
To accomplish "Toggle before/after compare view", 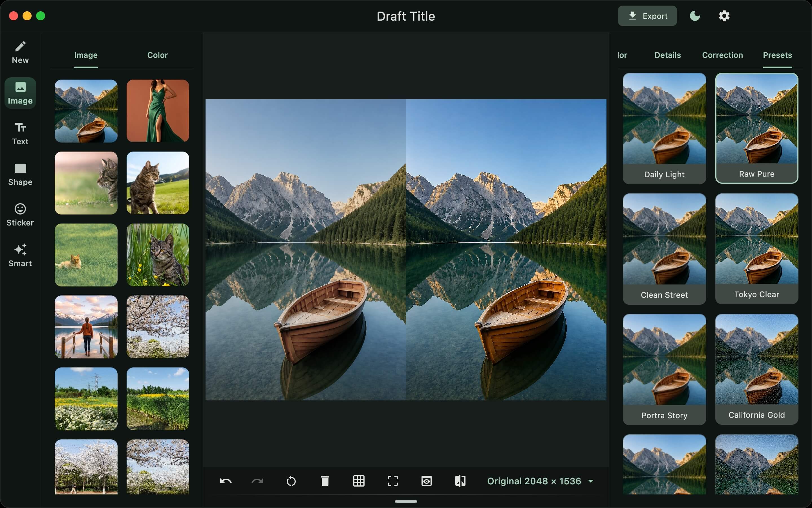I will point(460,481).
